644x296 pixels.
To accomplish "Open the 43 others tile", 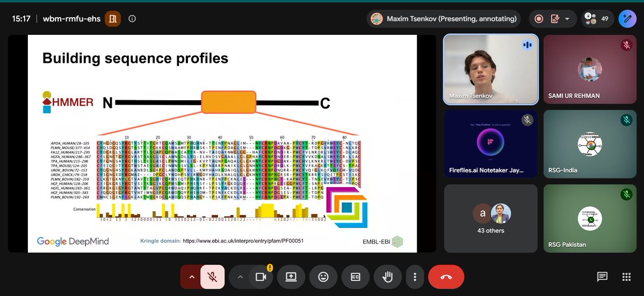I will click(491, 218).
